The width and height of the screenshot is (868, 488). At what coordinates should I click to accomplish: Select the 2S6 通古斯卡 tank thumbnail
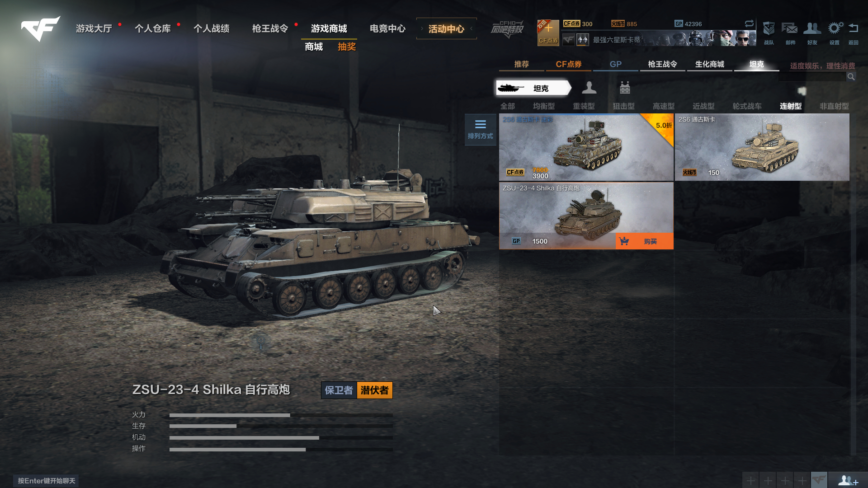762,147
